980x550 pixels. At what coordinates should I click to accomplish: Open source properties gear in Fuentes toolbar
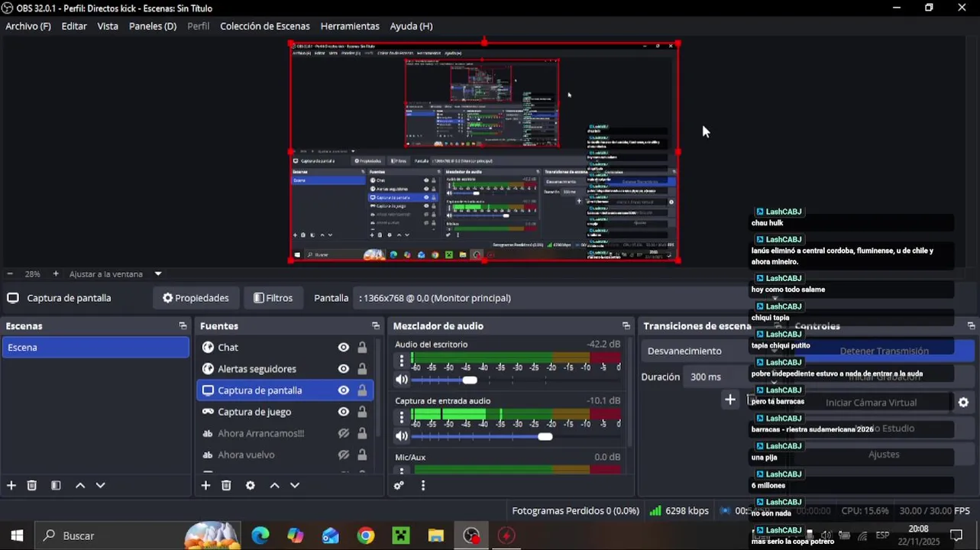coord(250,485)
